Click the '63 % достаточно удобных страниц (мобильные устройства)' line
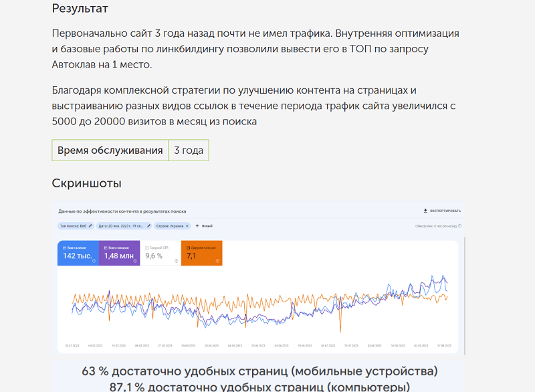The height and width of the screenshot is (392, 535). coord(259,371)
